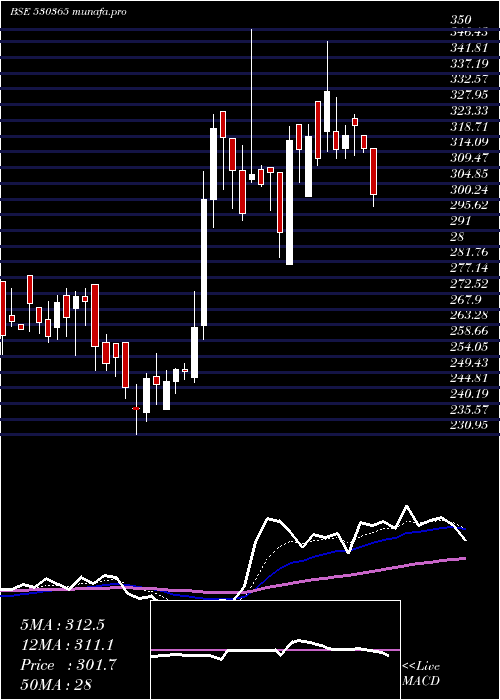Viewport: 500px width, 700px height.
Task: Click the 277.14 price axis label
Action: pyautogui.click(x=468, y=268)
